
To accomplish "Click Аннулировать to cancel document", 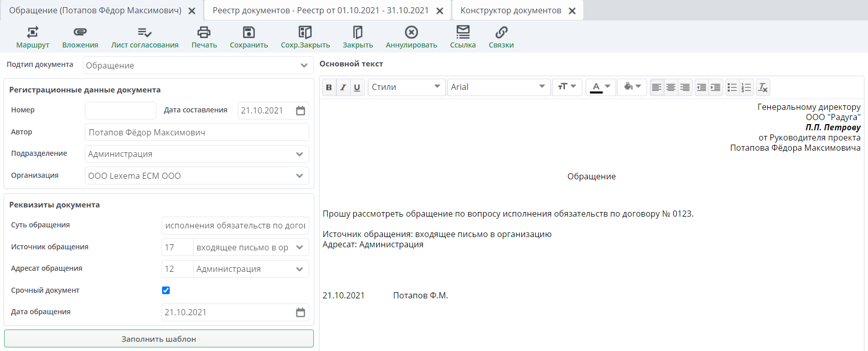I will click(x=411, y=38).
